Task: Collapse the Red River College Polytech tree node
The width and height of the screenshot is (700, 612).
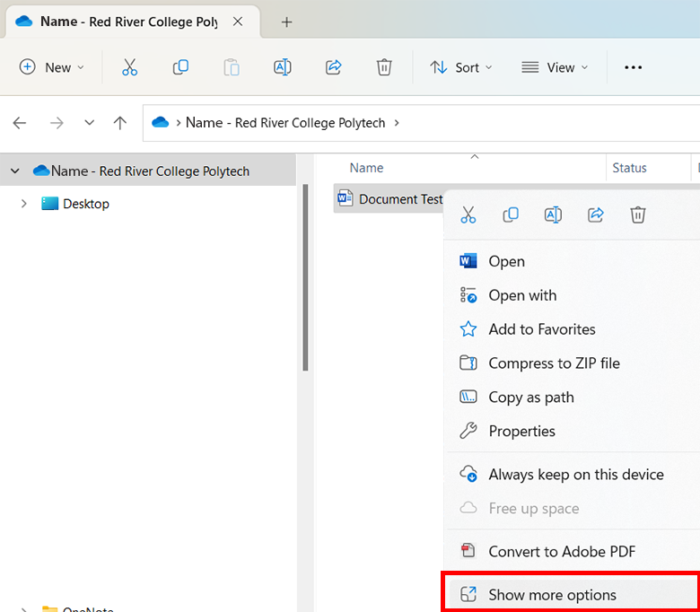Action: pyautogui.click(x=15, y=170)
